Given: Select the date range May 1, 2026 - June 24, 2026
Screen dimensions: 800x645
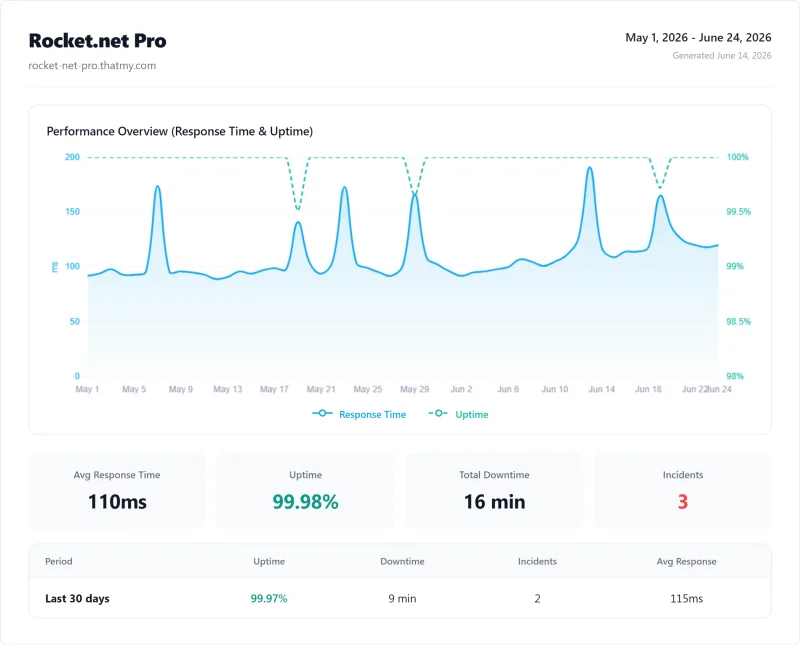Looking at the screenshot, I should click(x=698, y=38).
